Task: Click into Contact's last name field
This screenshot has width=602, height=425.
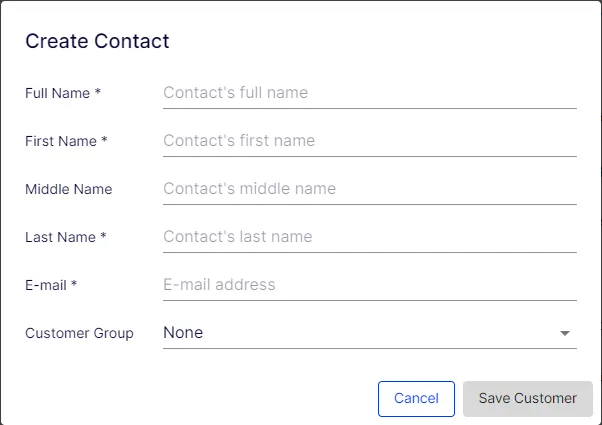Action: click(370, 237)
